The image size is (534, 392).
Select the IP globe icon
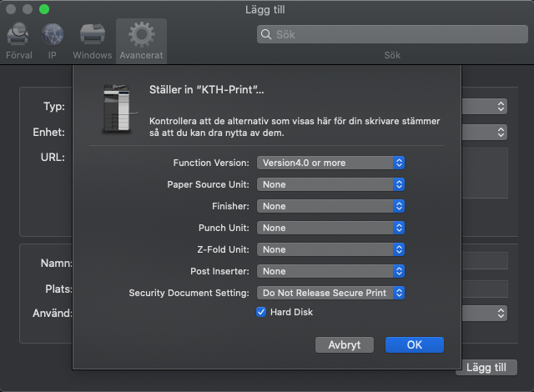(x=53, y=36)
